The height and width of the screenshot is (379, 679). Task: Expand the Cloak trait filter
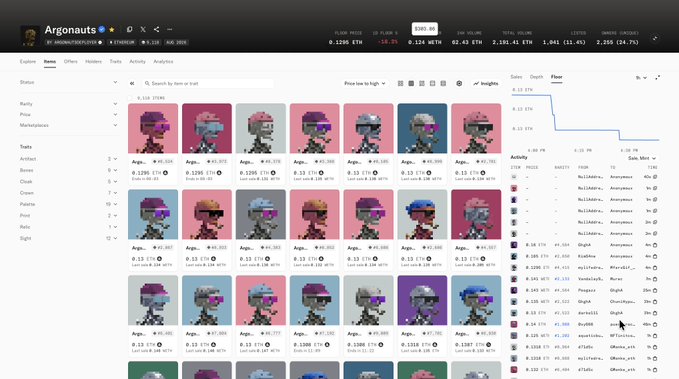[68, 181]
